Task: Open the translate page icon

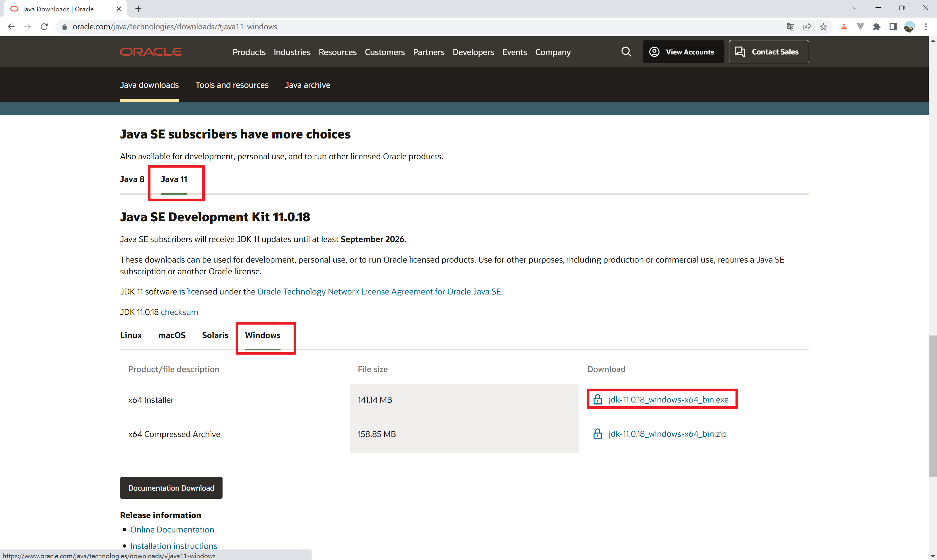Action: 790,27
